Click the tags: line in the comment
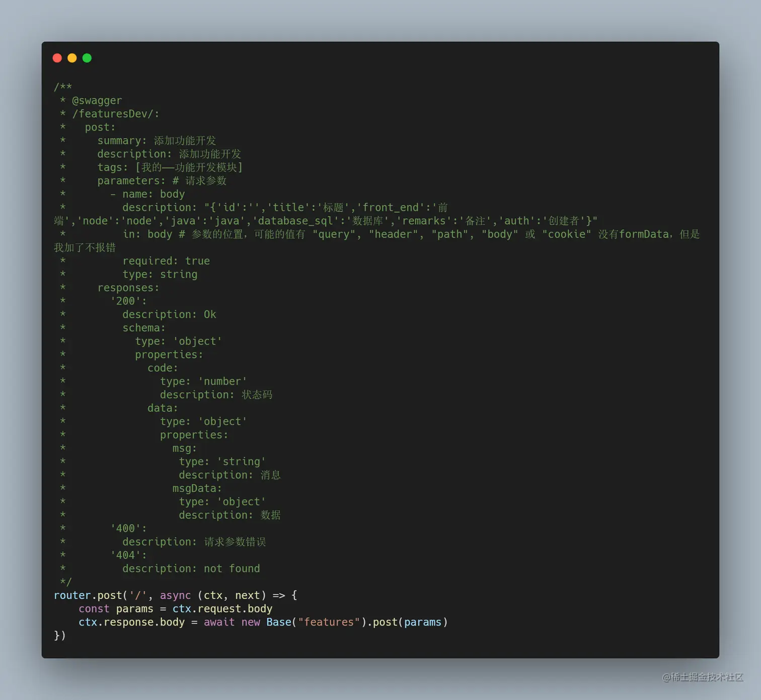The width and height of the screenshot is (761, 700). (170, 168)
